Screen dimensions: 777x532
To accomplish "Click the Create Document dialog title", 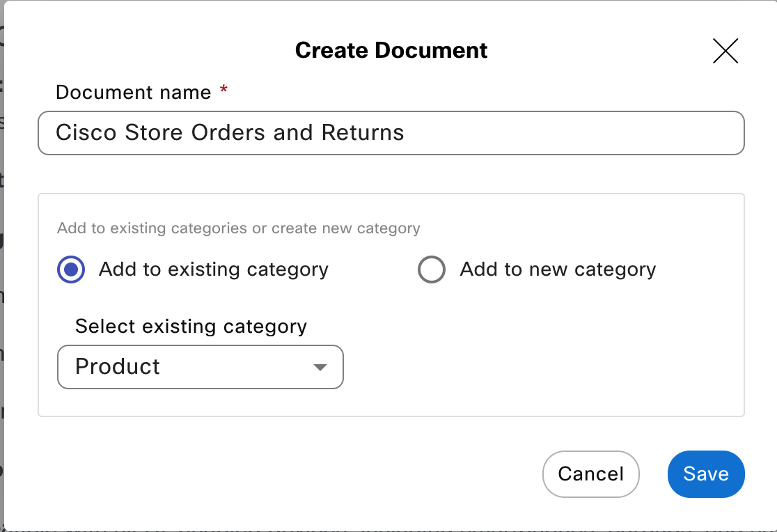I will [391, 51].
